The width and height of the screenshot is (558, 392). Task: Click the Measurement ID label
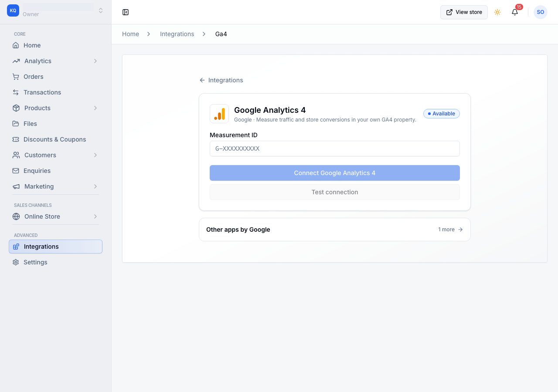(234, 135)
